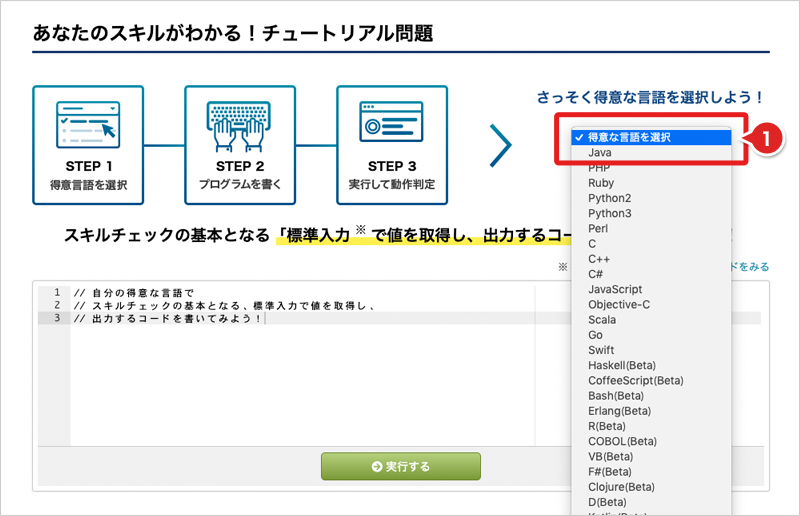This screenshot has width=800, height=516.
Task: Click the STEP 1 得意言語を選択 caption
Action: [x=88, y=185]
